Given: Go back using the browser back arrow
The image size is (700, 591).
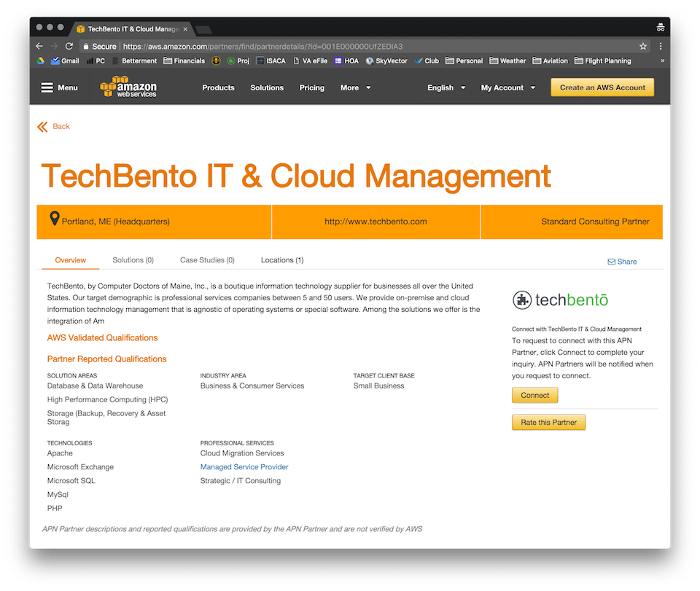Looking at the screenshot, I should coord(39,46).
